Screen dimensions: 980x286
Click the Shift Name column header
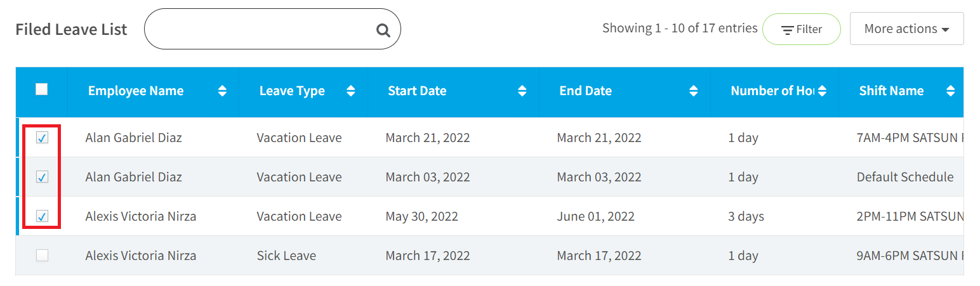click(891, 91)
